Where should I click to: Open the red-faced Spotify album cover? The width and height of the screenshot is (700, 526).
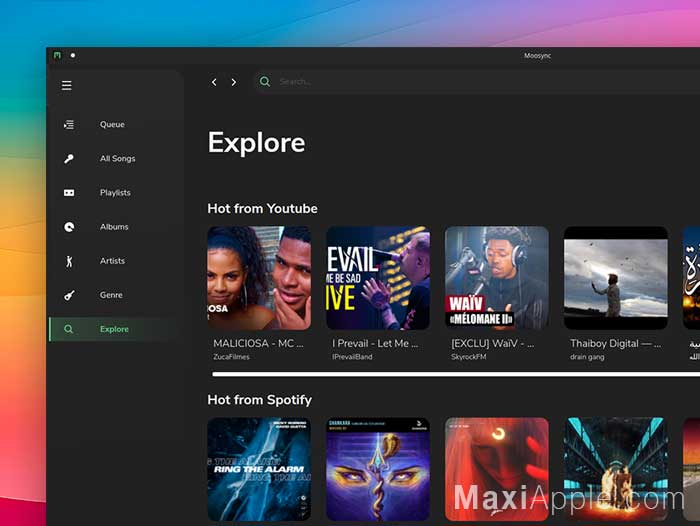[x=497, y=469]
